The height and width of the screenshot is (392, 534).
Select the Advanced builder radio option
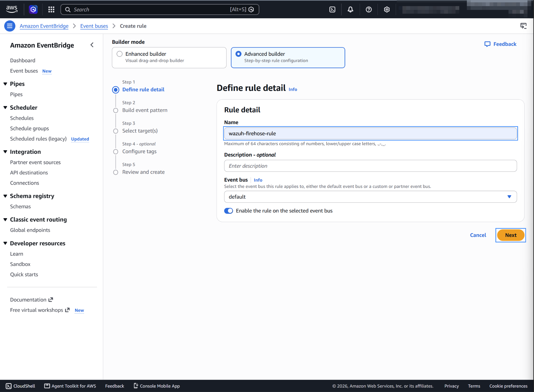click(x=238, y=54)
